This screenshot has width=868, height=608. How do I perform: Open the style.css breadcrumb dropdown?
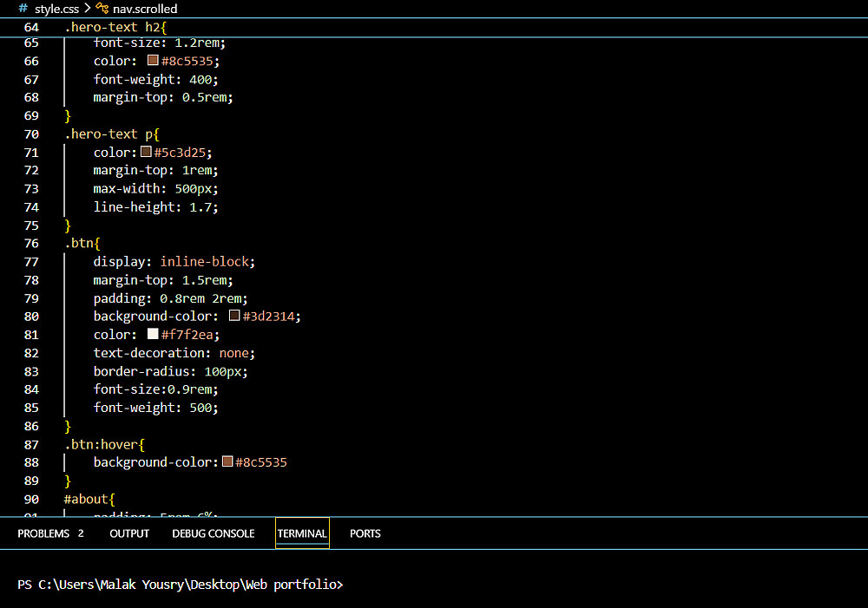56,9
